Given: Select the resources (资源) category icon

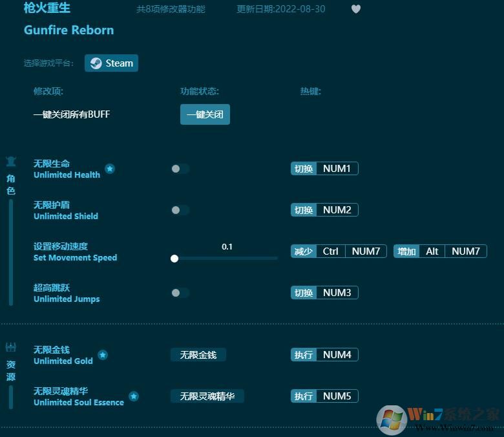Looking at the screenshot, I should 11,347.
